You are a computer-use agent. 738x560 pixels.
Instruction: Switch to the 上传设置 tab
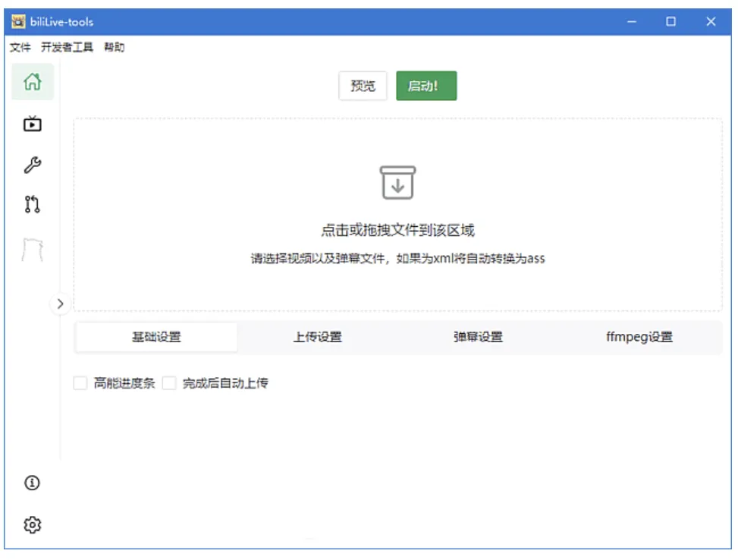[317, 336]
